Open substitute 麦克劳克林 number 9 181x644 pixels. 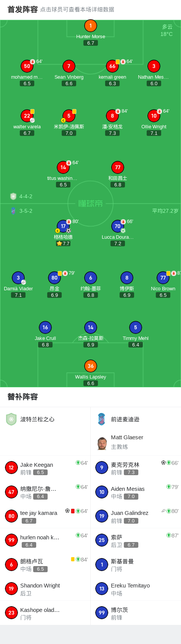pyautogui.click(x=136, y=468)
